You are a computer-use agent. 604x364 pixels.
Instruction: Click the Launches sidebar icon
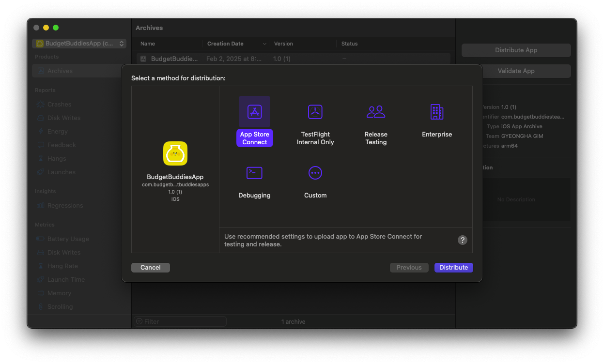point(41,172)
